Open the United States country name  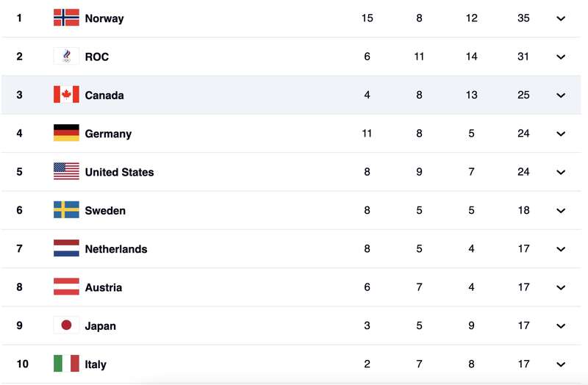tap(119, 172)
